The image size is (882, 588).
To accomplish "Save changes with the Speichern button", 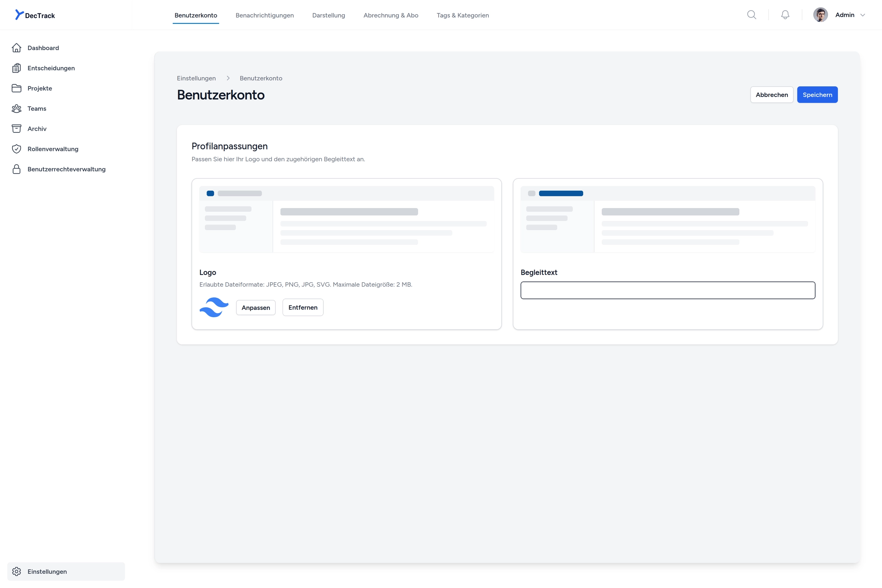I will [x=817, y=94].
